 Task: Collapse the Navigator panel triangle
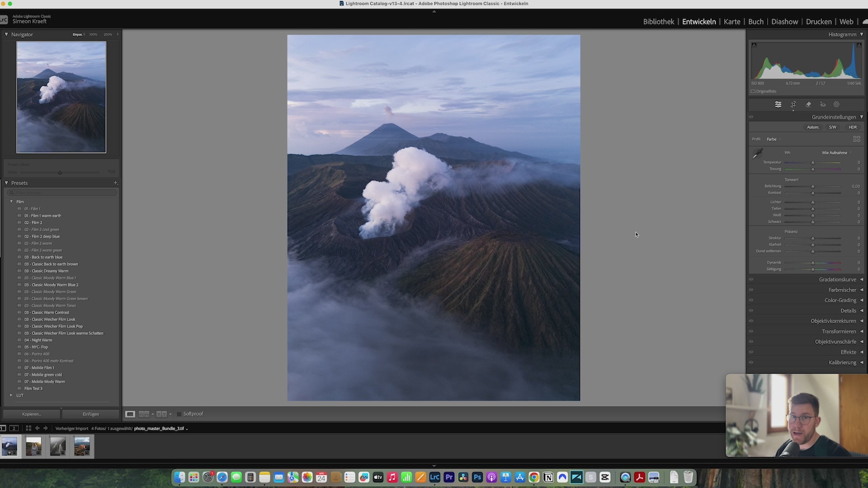coord(6,34)
